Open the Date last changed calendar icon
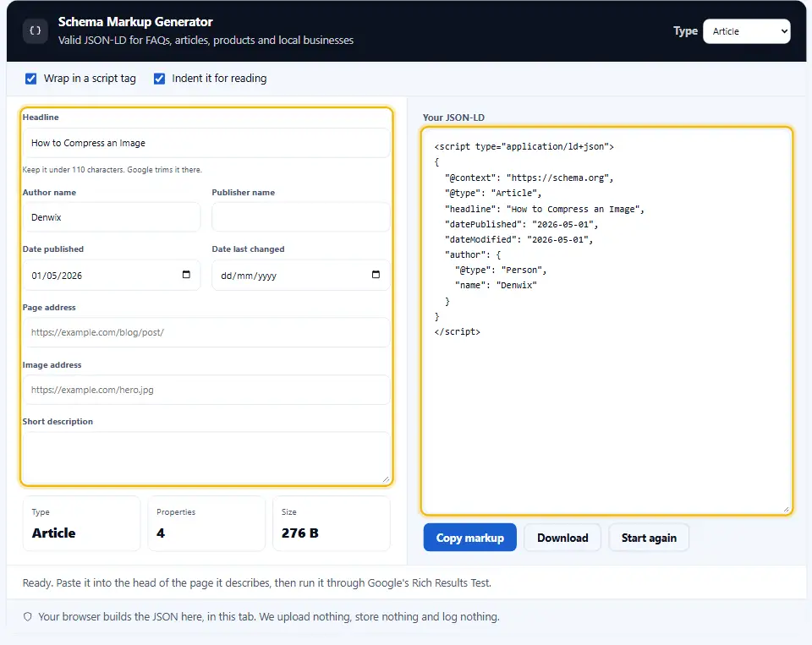 click(x=376, y=275)
